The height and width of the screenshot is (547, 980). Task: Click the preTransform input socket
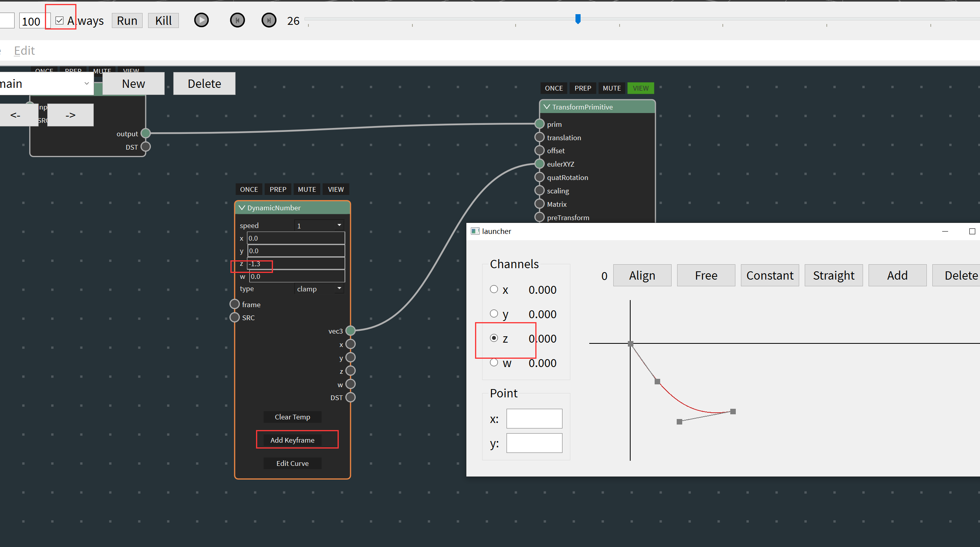[x=540, y=217]
